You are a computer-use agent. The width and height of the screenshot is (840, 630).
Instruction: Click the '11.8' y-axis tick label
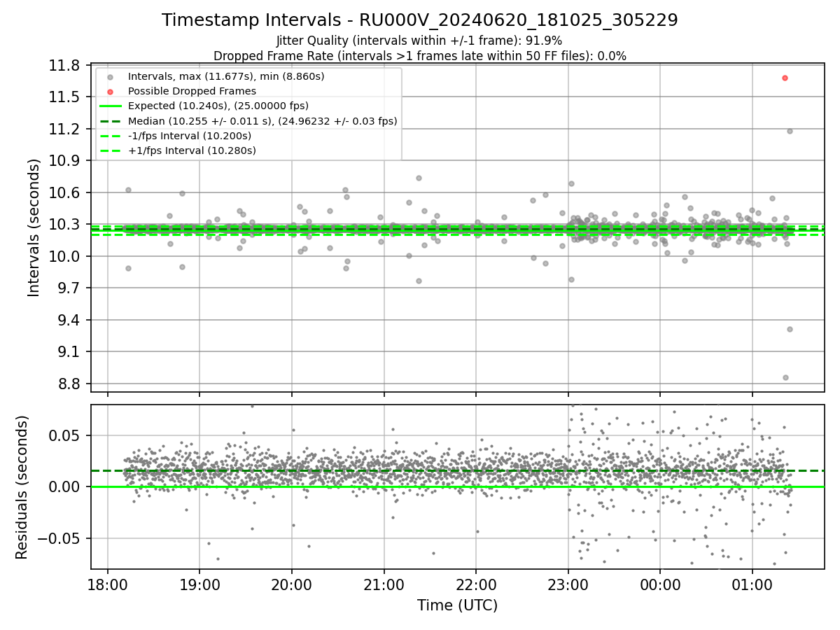pyautogui.click(x=64, y=65)
